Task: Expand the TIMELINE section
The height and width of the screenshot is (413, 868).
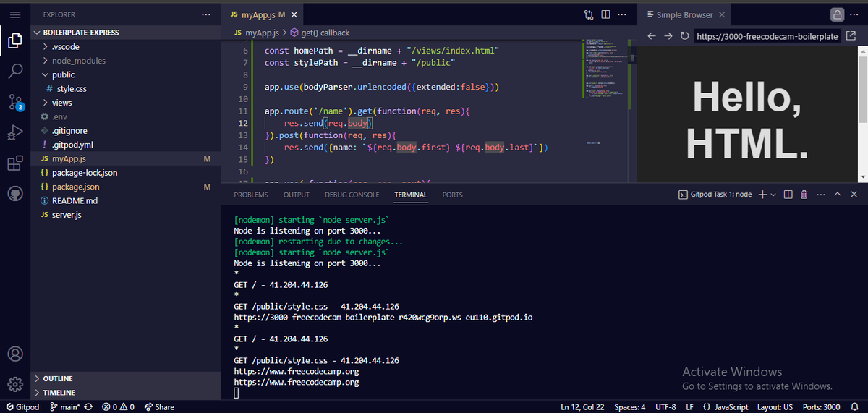Action: [x=125, y=392]
